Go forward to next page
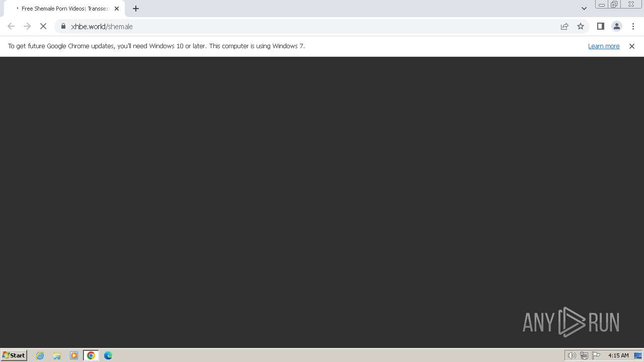Image resolution: width=644 pixels, height=362 pixels. tap(27, 26)
